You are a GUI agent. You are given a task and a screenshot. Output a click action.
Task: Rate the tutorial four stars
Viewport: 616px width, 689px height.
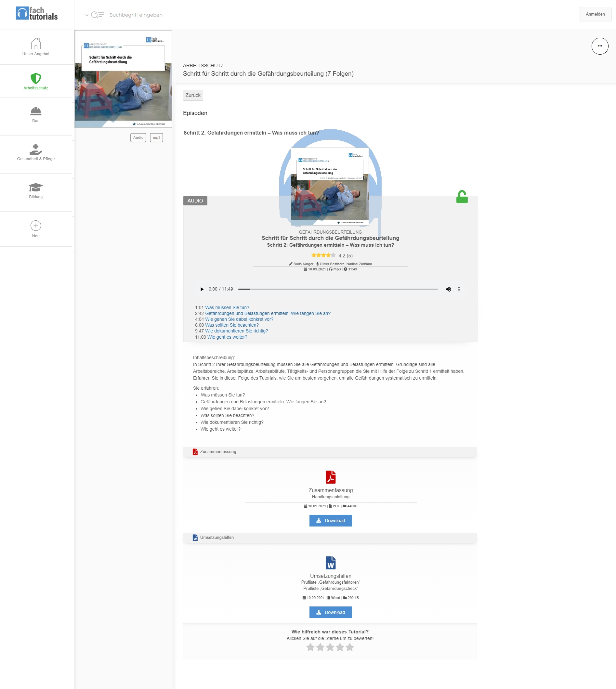tap(340, 647)
